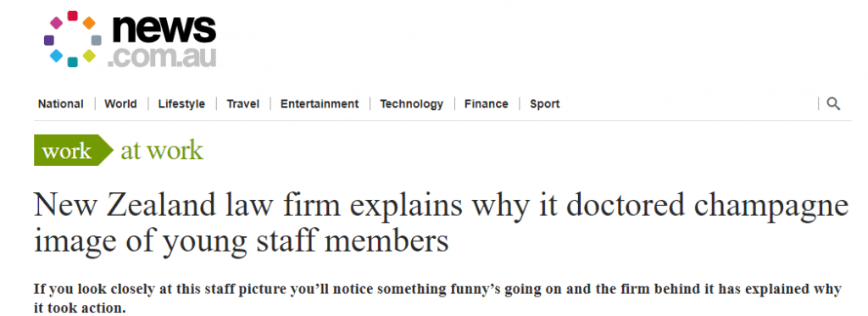Click the light blue square in the logo ring
Screen dimensions: 868x316
(56, 56)
